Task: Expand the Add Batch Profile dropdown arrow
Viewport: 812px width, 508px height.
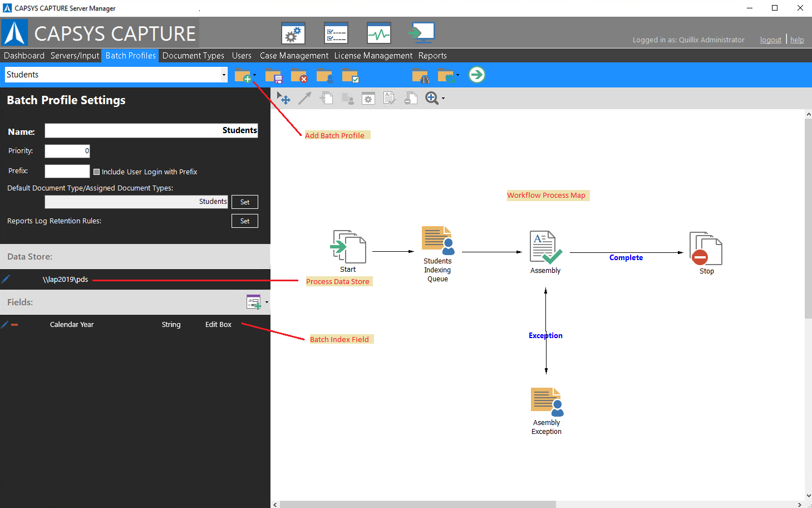Action: 254,75
